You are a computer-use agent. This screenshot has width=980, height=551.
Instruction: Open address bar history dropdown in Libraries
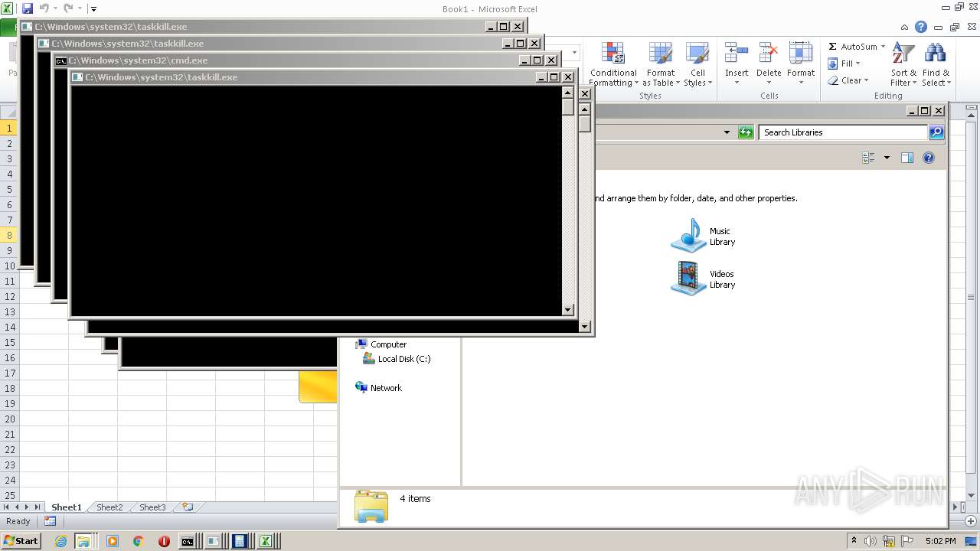[x=727, y=132]
